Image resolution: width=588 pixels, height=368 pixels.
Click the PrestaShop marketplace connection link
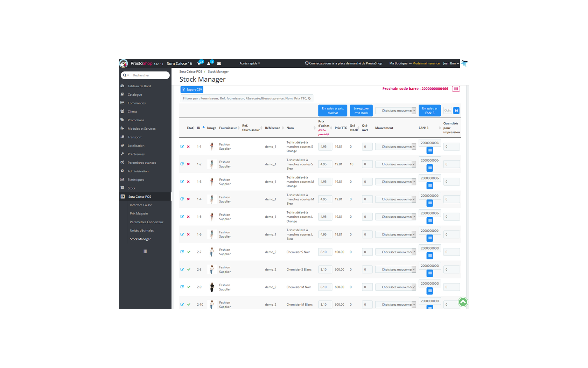[x=343, y=63]
